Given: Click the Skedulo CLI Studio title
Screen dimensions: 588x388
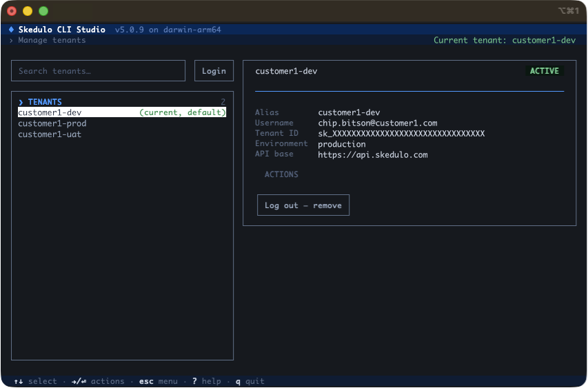Looking at the screenshot, I should pyautogui.click(x=62, y=30).
